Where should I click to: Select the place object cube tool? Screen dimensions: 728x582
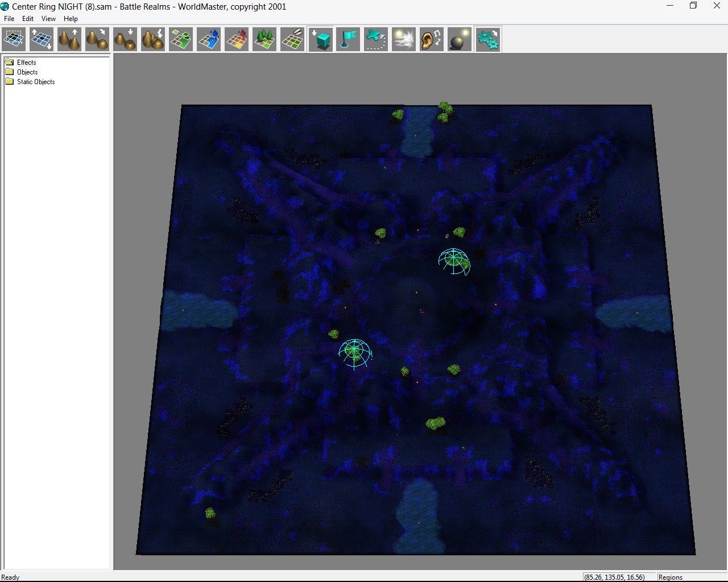tap(321, 40)
